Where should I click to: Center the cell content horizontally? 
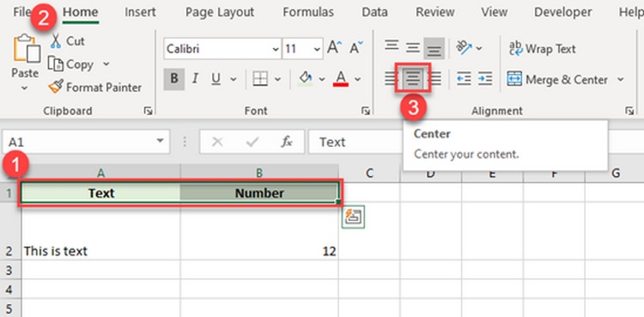coord(412,78)
